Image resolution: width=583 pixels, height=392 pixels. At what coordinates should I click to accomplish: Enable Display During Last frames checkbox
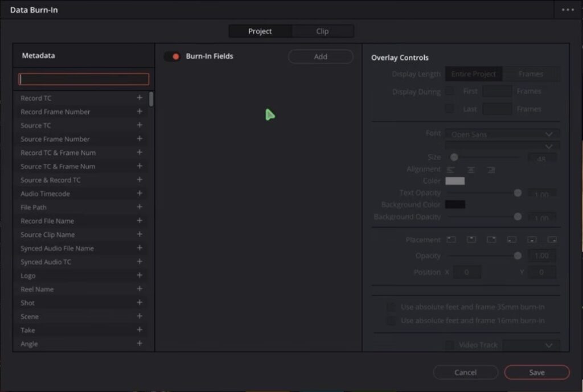click(450, 109)
